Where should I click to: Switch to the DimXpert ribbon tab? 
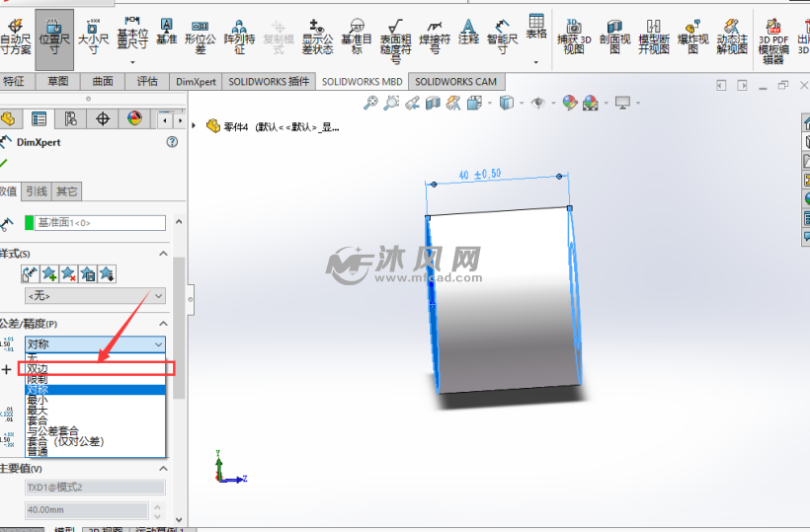click(x=196, y=82)
